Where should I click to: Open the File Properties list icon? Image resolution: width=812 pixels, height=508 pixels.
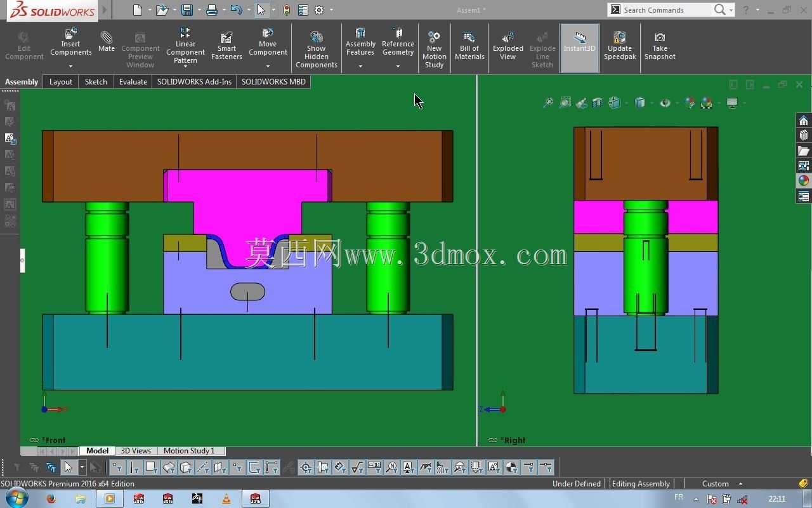303,10
